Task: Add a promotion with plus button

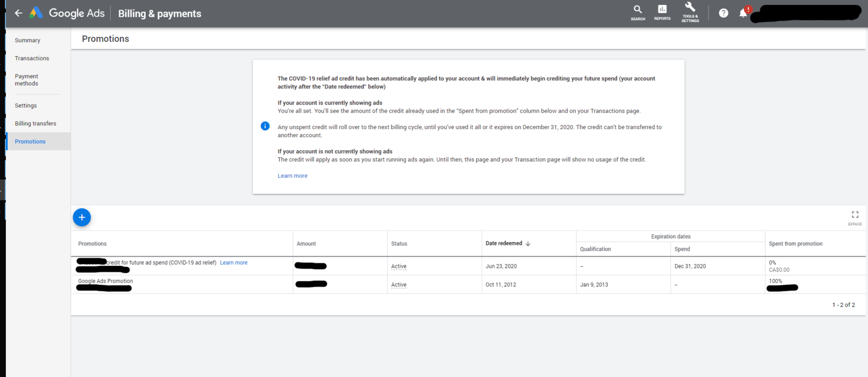Action: (x=82, y=218)
